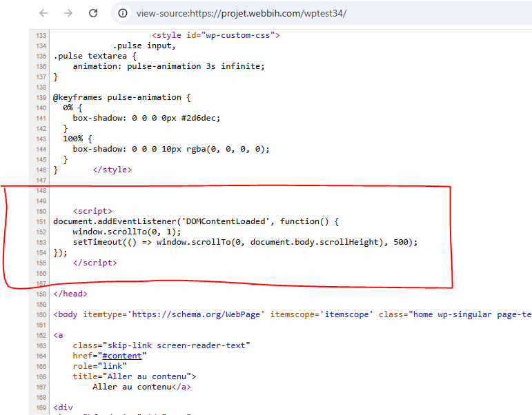The width and height of the screenshot is (532, 415).
Task: Go back to the previous page
Action: 43,13
